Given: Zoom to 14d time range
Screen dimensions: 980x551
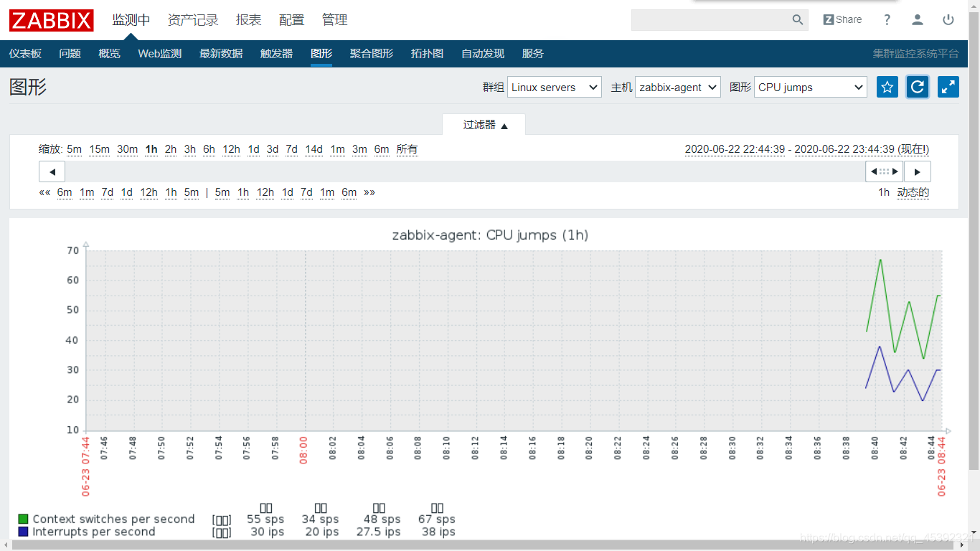Looking at the screenshot, I should (x=314, y=149).
